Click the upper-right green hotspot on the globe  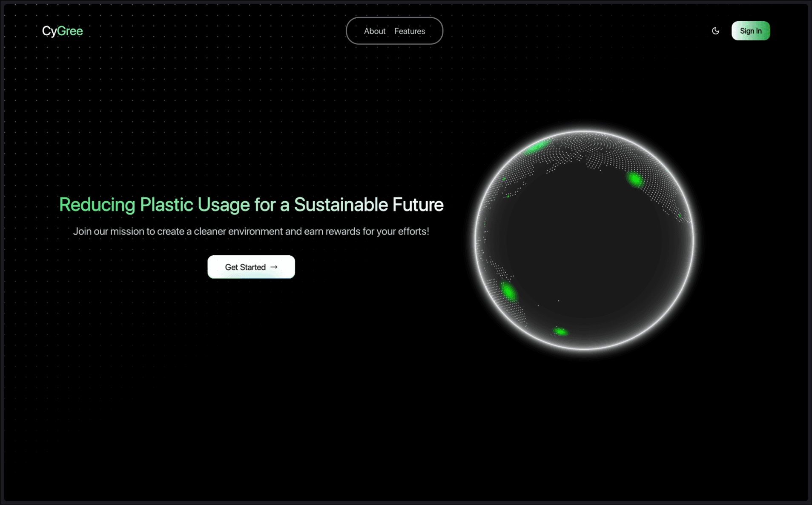635,179
